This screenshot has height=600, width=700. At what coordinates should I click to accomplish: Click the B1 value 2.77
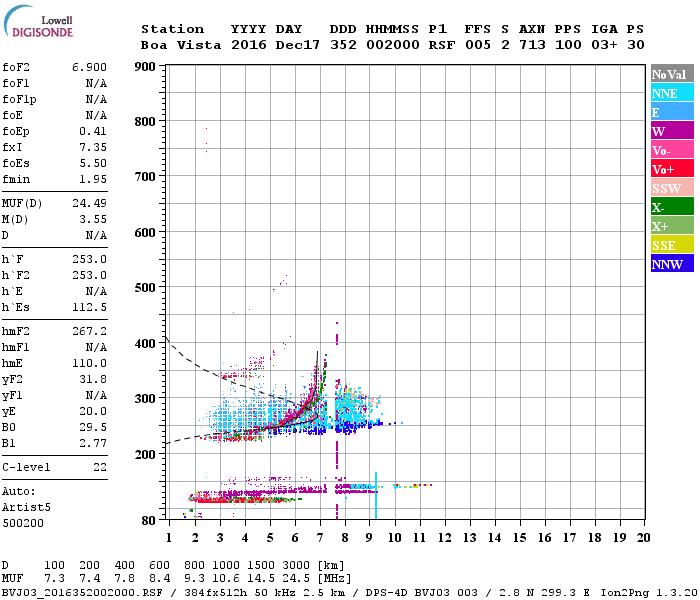[93, 443]
